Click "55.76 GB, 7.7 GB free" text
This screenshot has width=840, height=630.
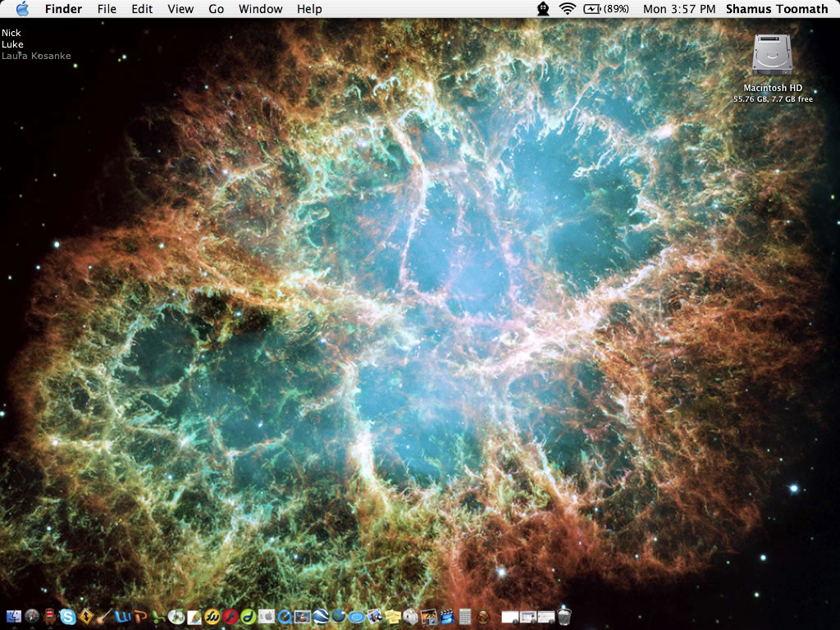(x=773, y=99)
